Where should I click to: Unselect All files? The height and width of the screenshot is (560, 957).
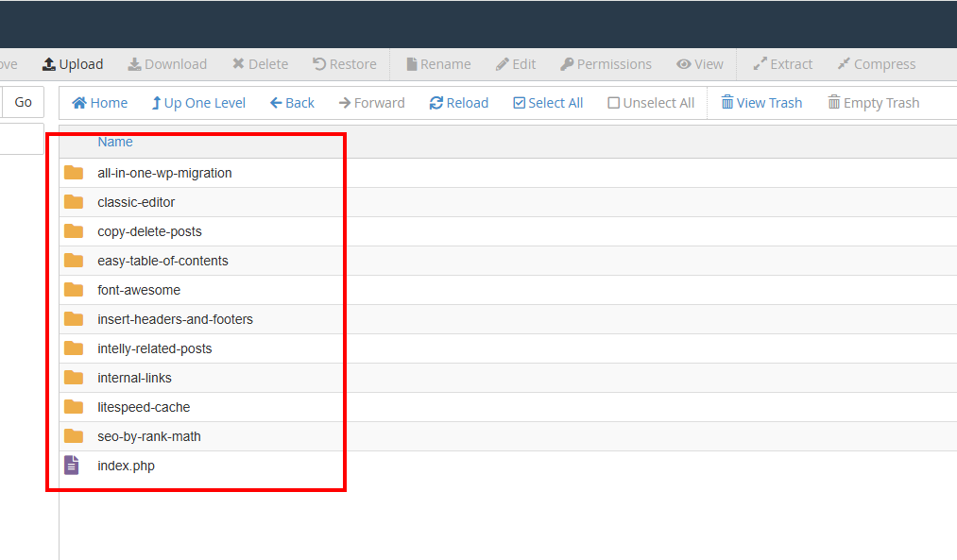[x=651, y=103]
